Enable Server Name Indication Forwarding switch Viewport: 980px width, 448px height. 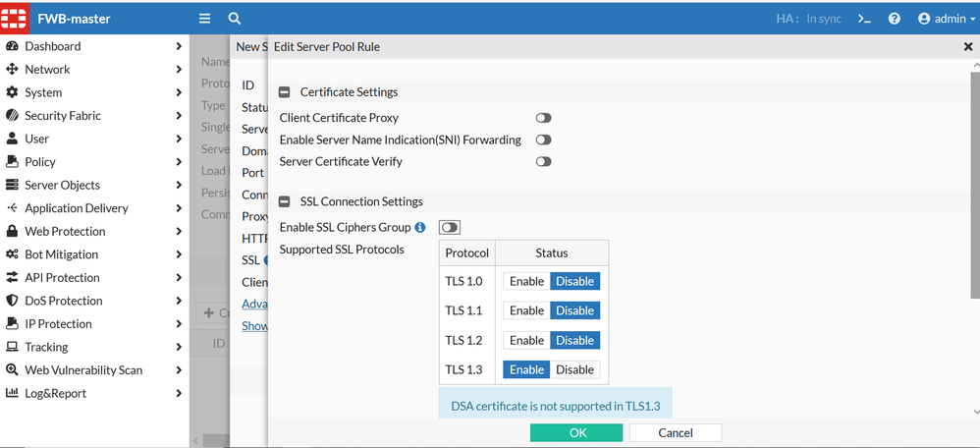[543, 140]
